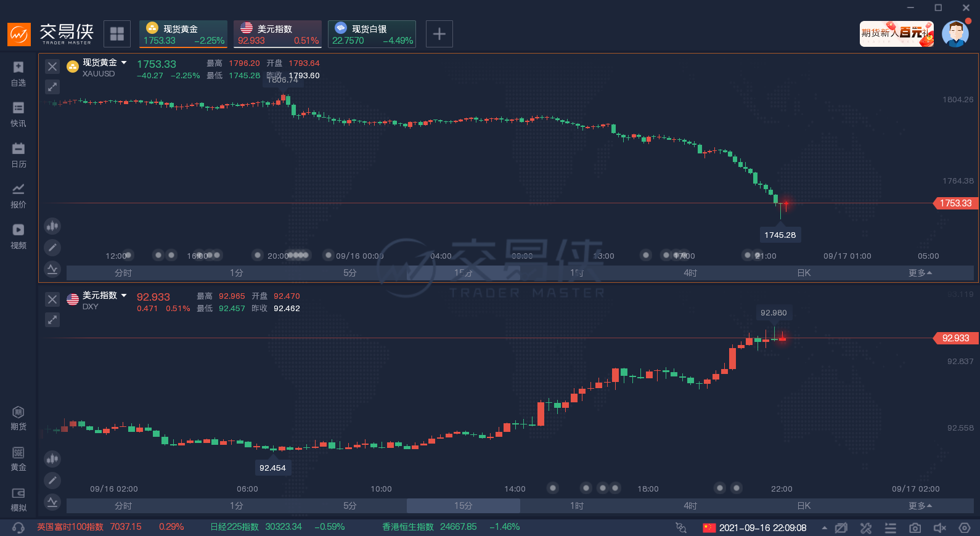Click the screenshot camera icon in status bar
Screen dimensions: 980x536
click(x=915, y=528)
